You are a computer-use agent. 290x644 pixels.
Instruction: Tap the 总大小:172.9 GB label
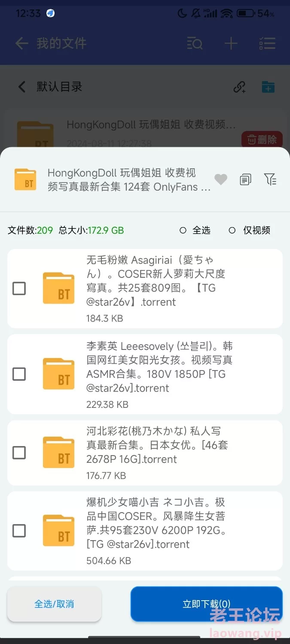(x=91, y=231)
